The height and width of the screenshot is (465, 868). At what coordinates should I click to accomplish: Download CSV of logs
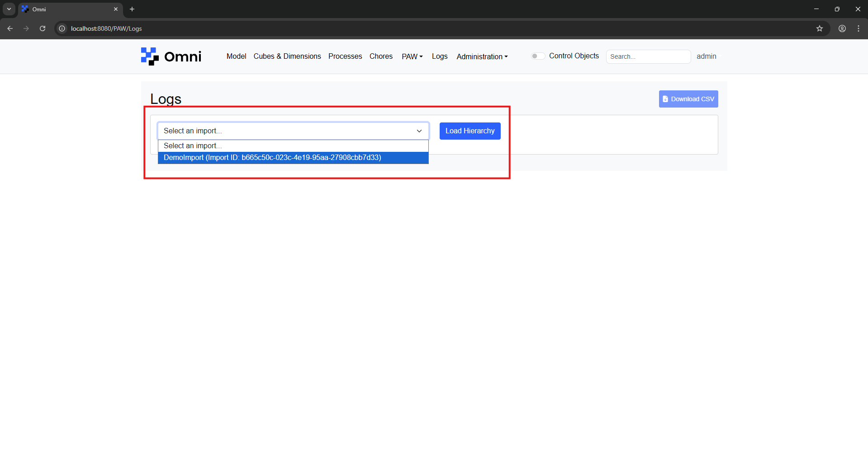tap(688, 99)
